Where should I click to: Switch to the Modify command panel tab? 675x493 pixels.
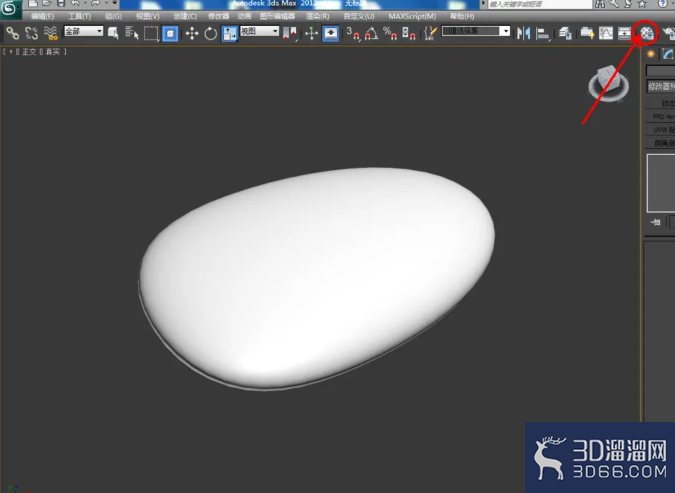point(668,54)
